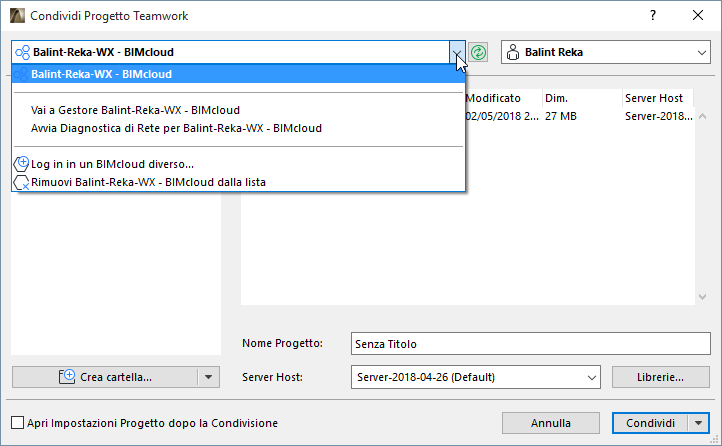Image resolution: width=722 pixels, height=446 pixels.
Task: Click the Server-2018... host cell
Action: coord(658,116)
